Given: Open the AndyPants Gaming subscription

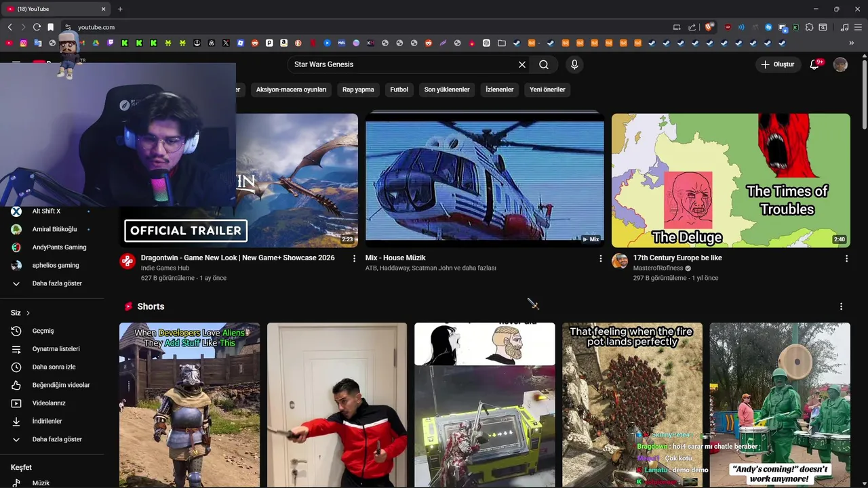Looking at the screenshot, I should [59, 247].
